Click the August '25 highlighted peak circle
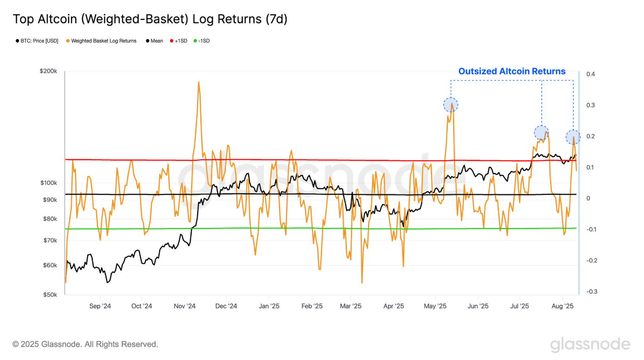Screen dimensions: 644x360 573,137
